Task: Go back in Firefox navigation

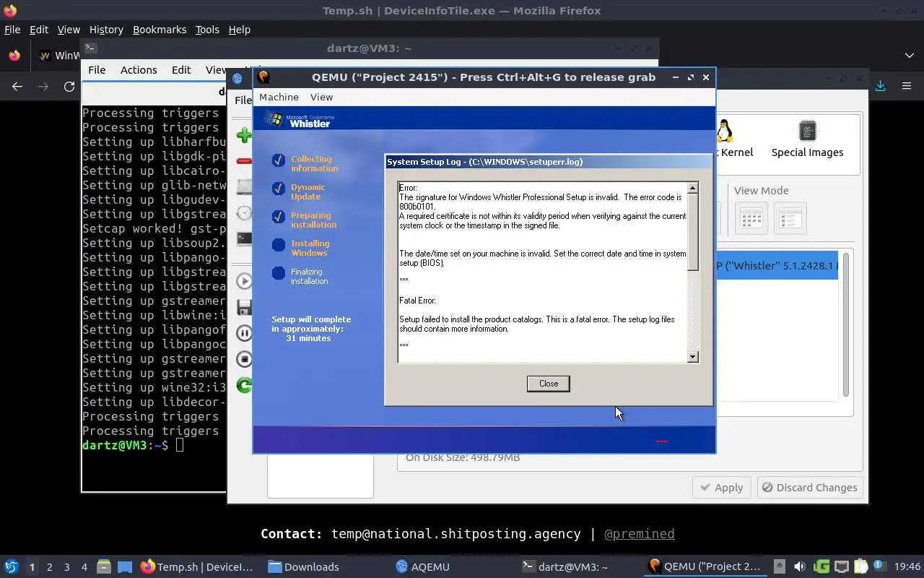Action: tap(17, 86)
